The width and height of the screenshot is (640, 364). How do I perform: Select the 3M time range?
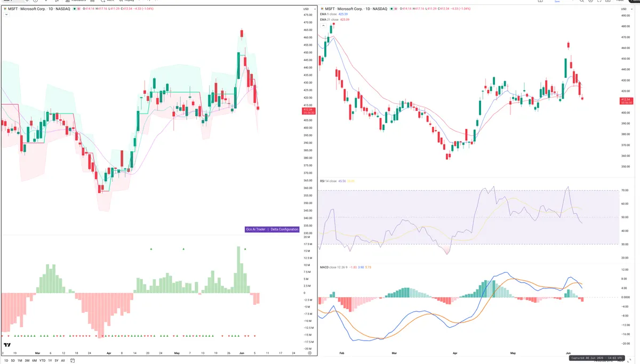tap(27, 361)
